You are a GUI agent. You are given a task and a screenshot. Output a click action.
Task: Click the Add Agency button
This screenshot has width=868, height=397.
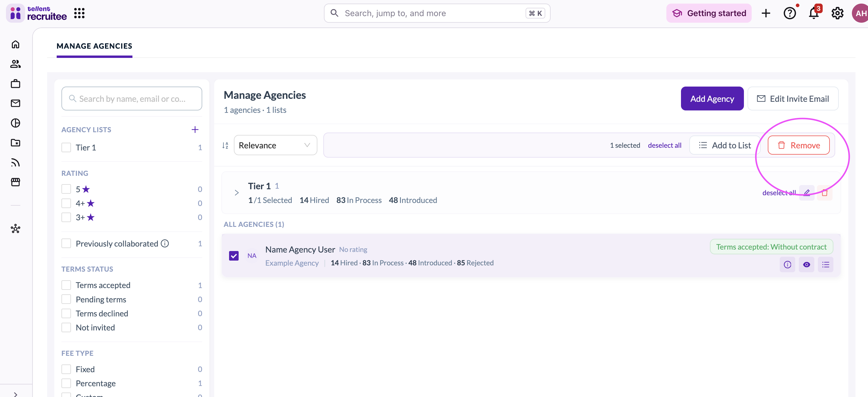point(712,99)
